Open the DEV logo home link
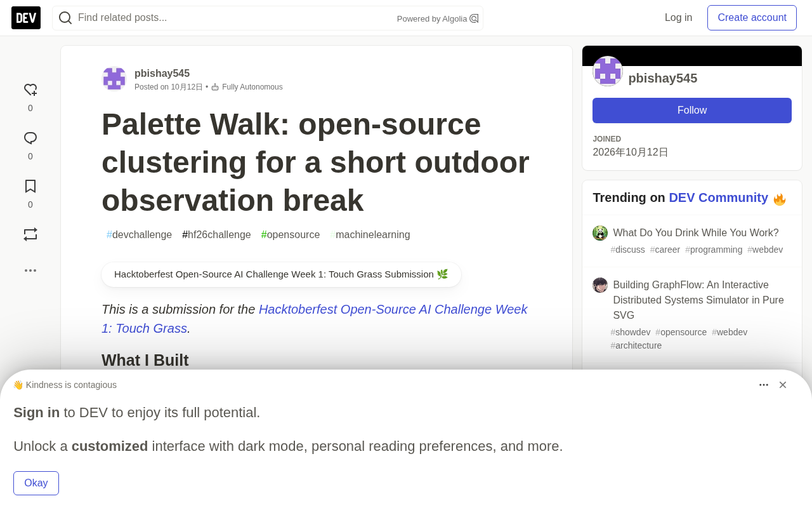Viewport: 812px width, 508px height. click(x=26, y=18)
